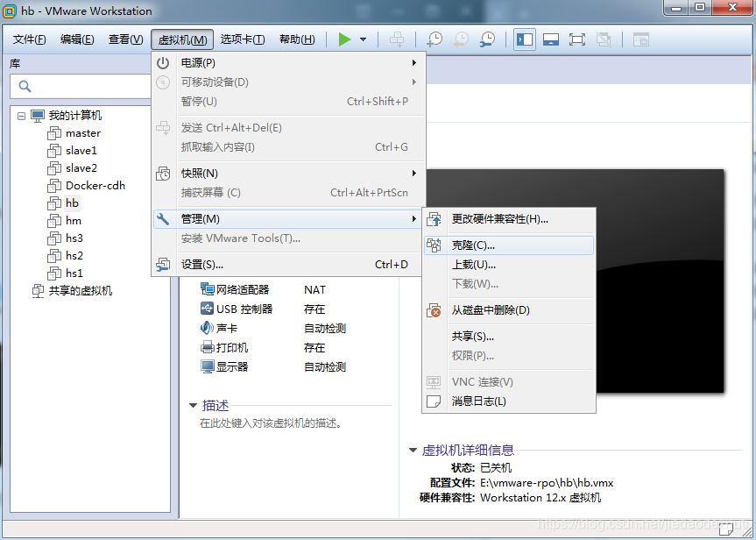756x540 pixels.
Task: Click the console view icon at toolbar end
Action: click(x=639, y=39)
